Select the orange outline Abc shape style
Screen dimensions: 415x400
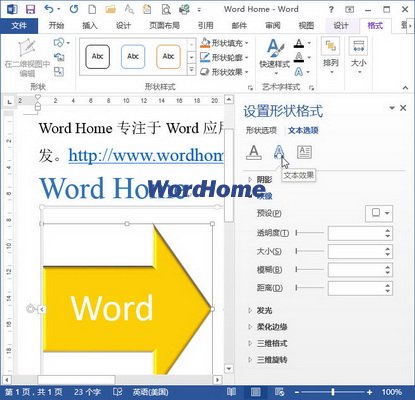pyautogui.click(x=168, y=57)
